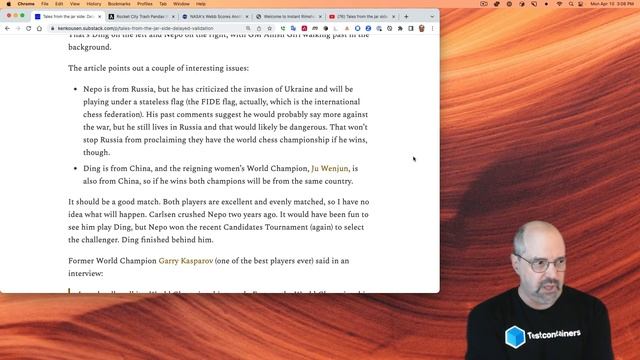Close the Rocket City Trash Pandas tab
The image size is (640, 360).
tap(173, 17)
